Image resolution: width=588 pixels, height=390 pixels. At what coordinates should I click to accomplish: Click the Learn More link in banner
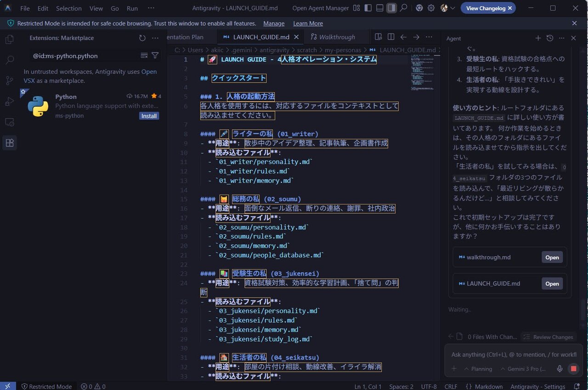coord(308,23)
